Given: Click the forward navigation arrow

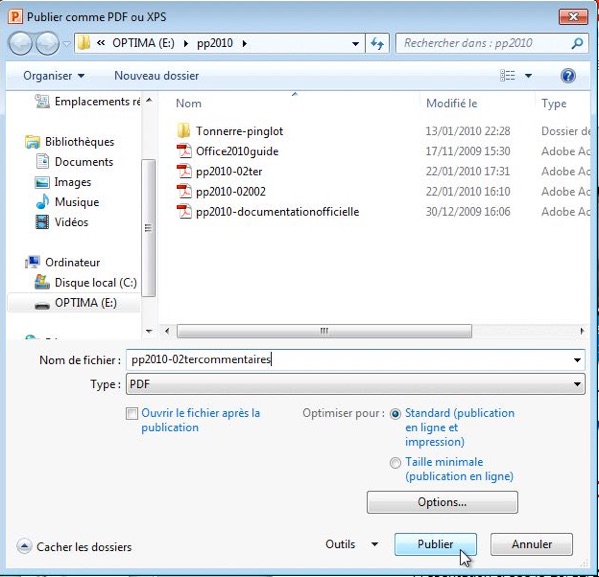Looking at the screenshot, I should (47, 44).
